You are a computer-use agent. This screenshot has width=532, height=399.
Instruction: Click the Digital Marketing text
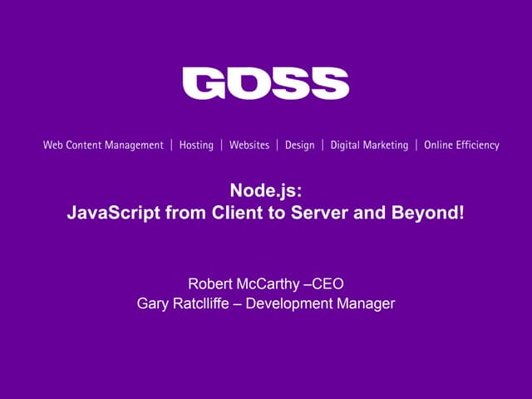(x=369, y=145)
